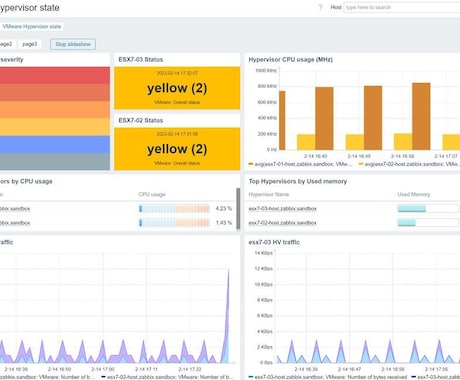Stop the dashboard slideshow
Screen dimensions: 460x380
73,44
